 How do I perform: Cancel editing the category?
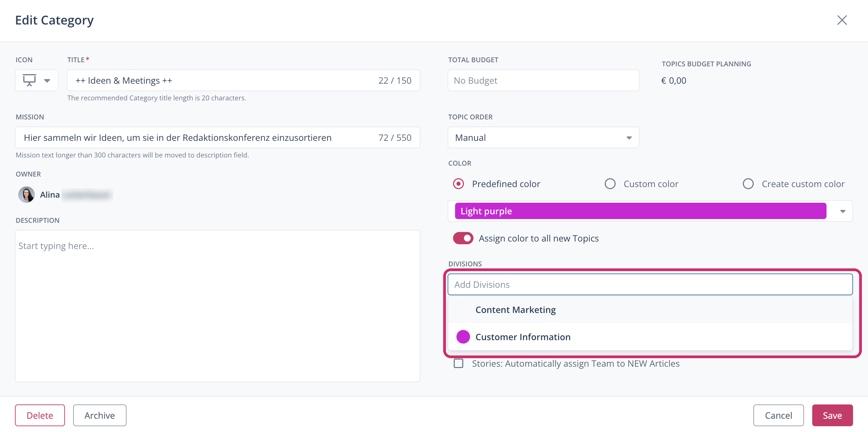[778, 416]
